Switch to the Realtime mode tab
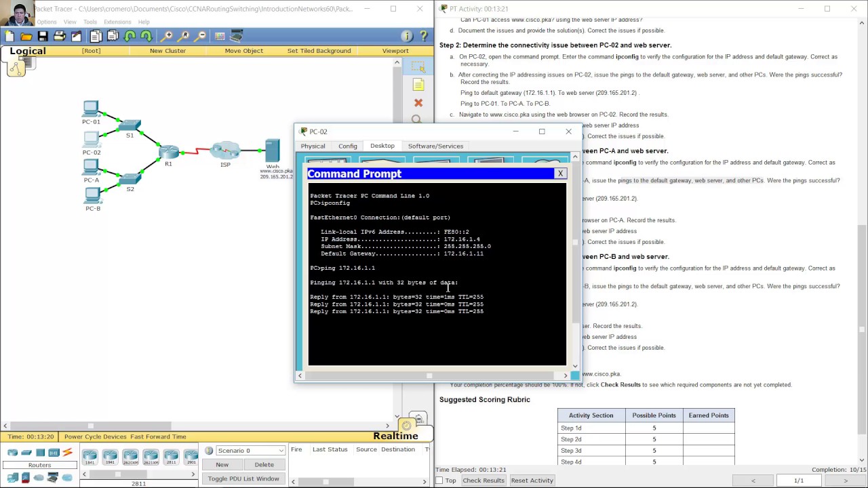868x488 pixels. 395,436
